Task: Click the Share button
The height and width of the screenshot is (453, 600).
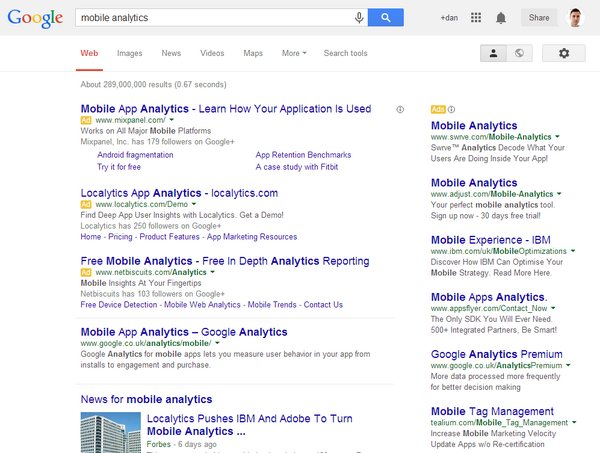Action: click(539, 18)
